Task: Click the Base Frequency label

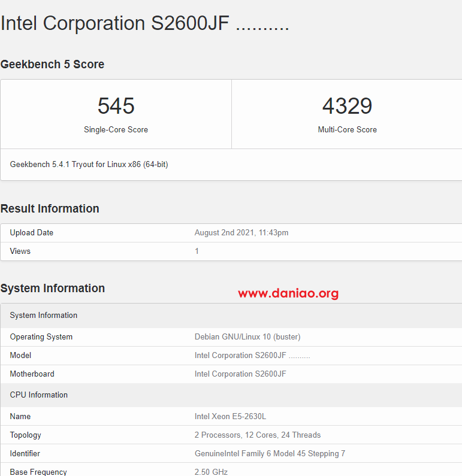Action: click(x=38, y=472)
